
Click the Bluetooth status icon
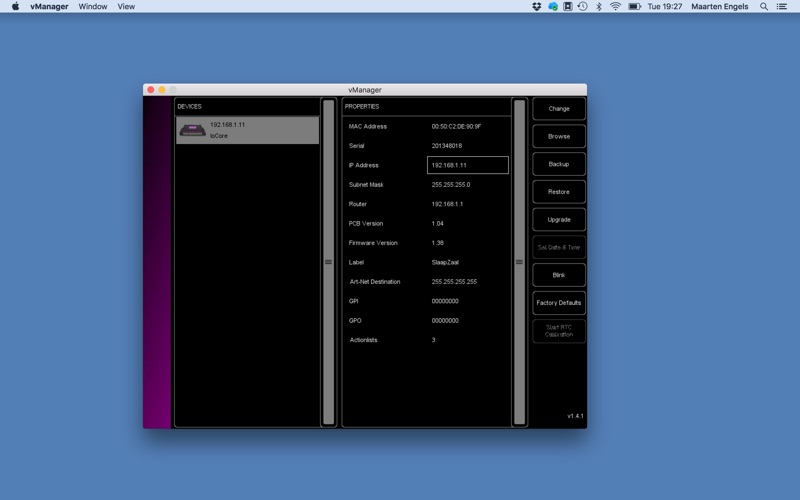click(599, 7)
